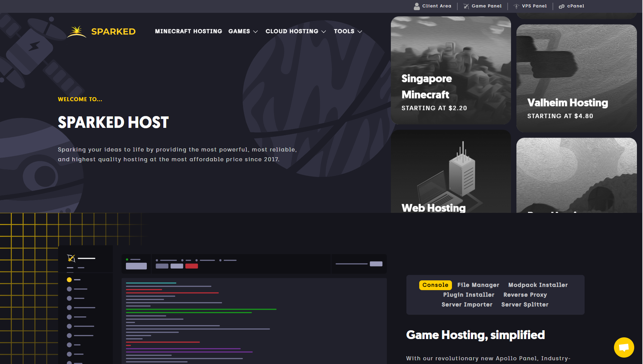Screen dimensions: 643x364
Task: Open the Tools menu label
Action: click(x=344, y=31)
